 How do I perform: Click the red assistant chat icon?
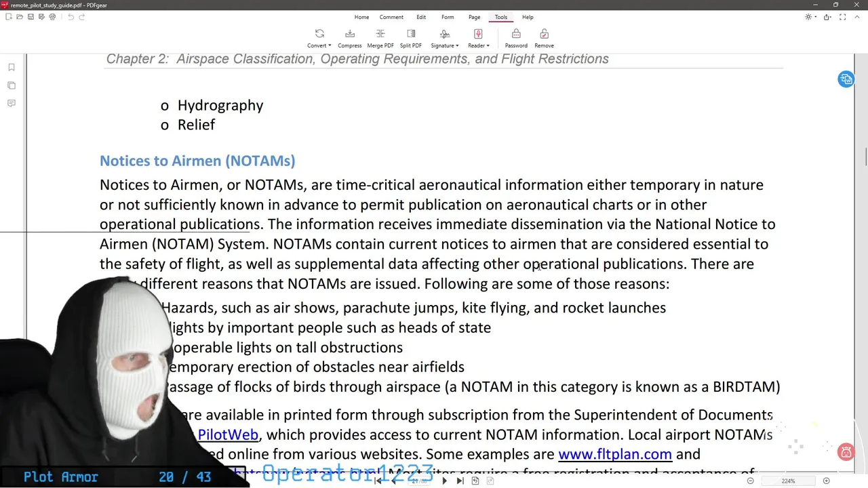846,452
